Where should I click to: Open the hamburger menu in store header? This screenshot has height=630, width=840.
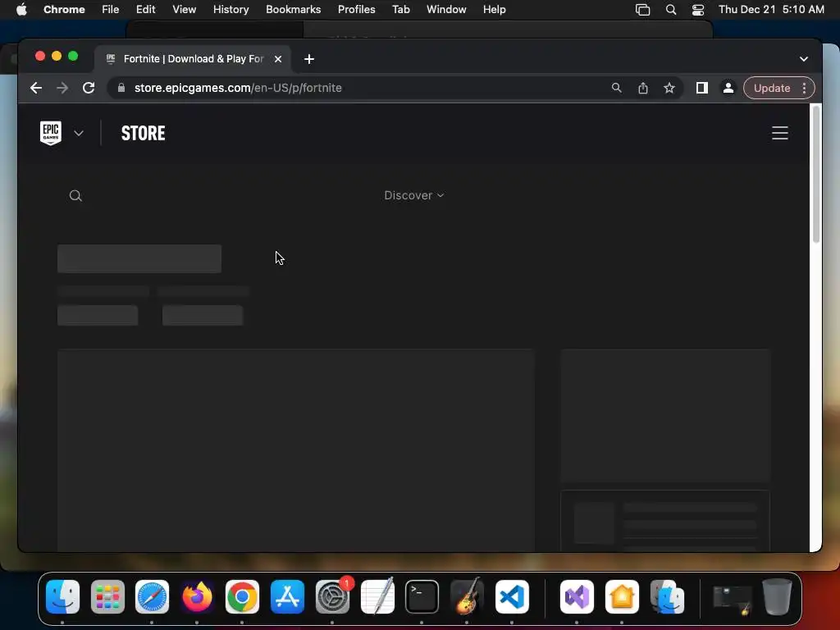click(780, 133)
